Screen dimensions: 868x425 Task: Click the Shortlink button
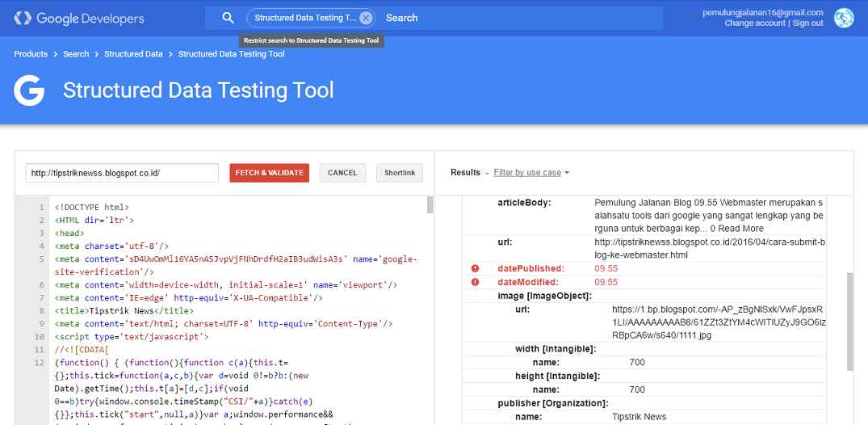tap(400, 173)
